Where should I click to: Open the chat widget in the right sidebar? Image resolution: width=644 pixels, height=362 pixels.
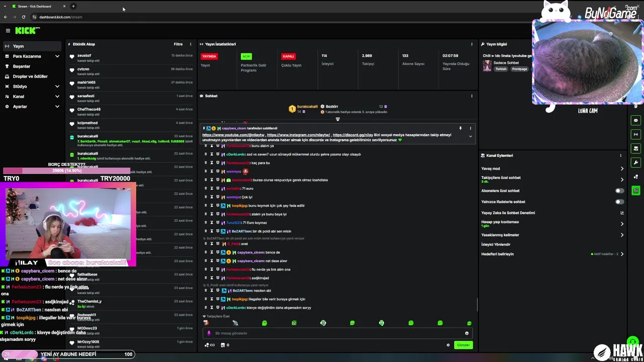pyautogui.click(x=636, y=120)
